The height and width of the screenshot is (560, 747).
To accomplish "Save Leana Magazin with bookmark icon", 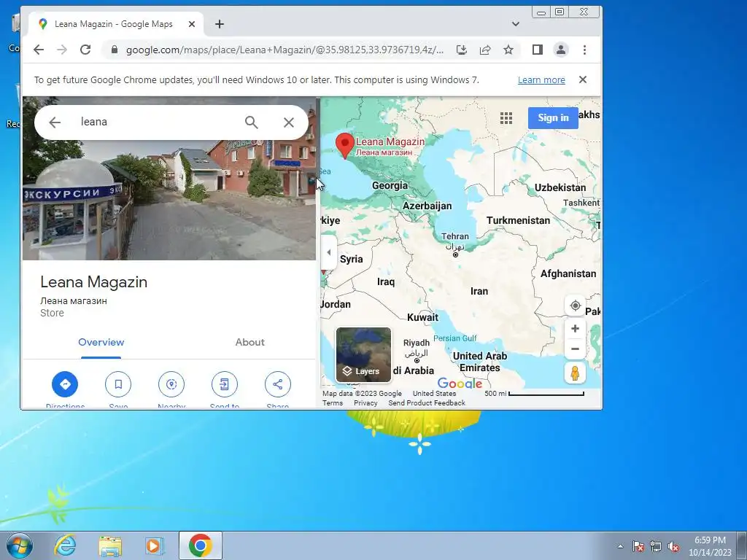I will pos(118,384).
